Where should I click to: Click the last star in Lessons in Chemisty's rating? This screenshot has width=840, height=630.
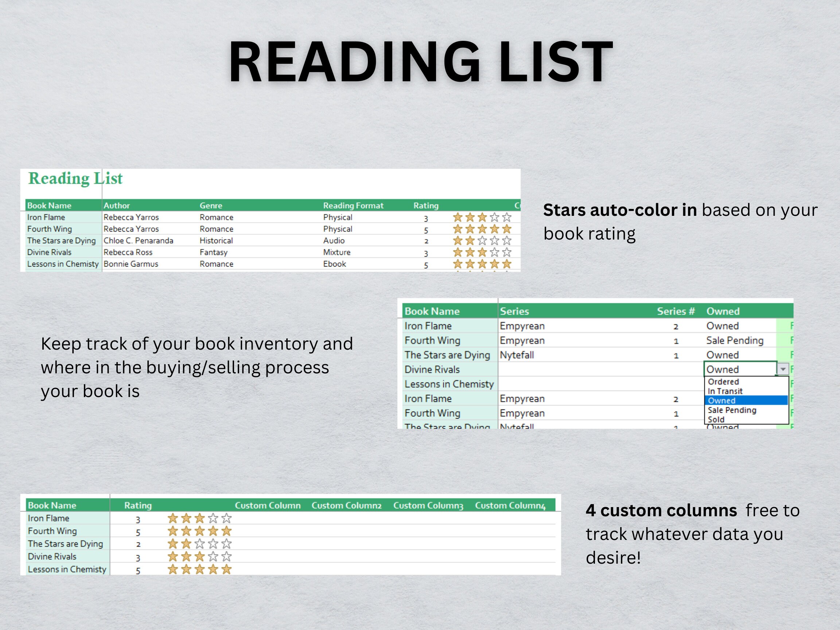tap(507, 264)
